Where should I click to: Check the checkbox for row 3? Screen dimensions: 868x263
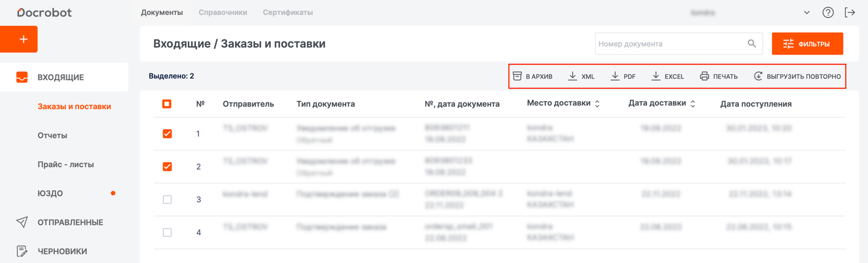pyautogui.click(x=167, y=200)
